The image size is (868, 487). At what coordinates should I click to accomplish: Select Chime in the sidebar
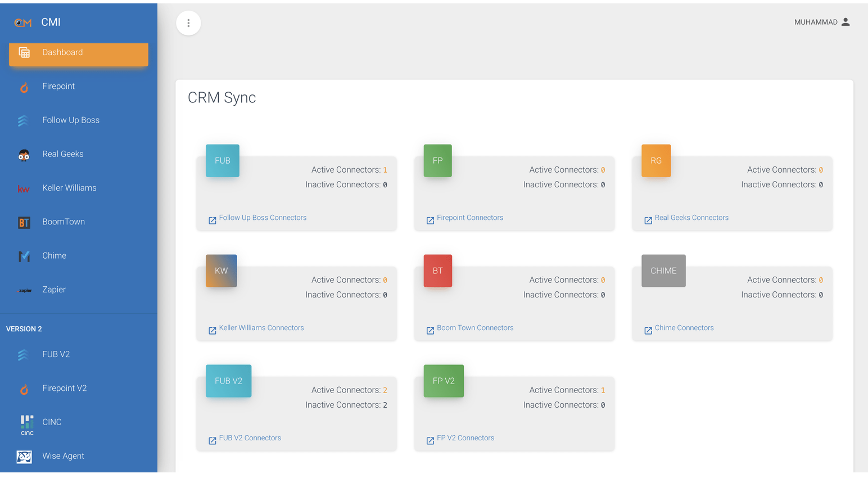[79, 256]
